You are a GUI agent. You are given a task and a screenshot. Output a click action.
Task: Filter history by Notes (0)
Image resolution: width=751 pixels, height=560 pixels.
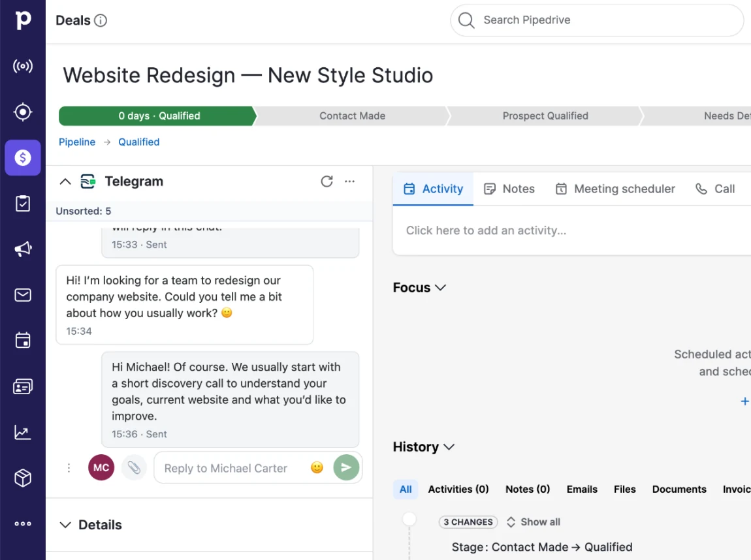(x=528, y=489)
